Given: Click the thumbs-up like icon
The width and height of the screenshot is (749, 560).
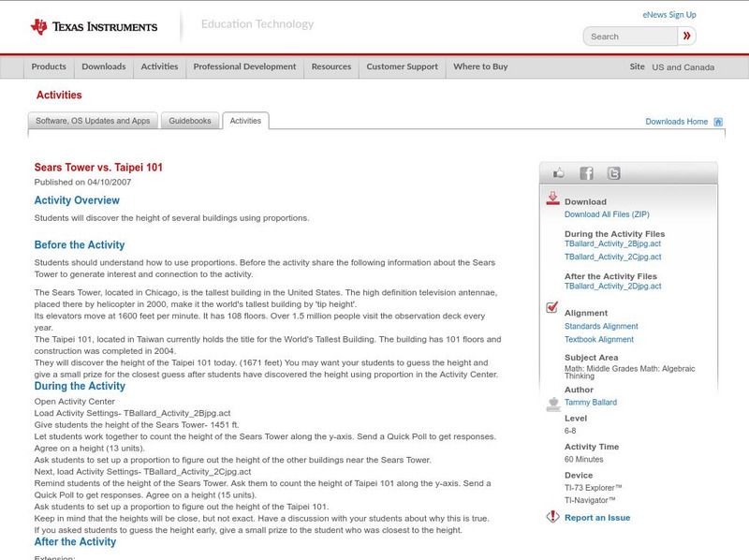Looking at the screenshot, I should (x=559, y=173).
